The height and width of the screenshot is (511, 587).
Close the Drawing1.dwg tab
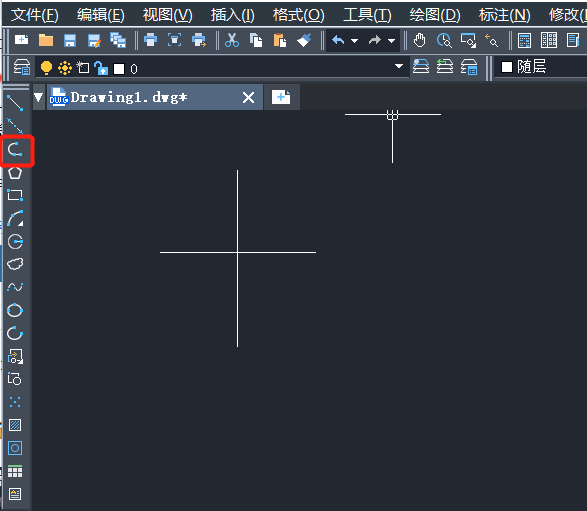point(249,98)
